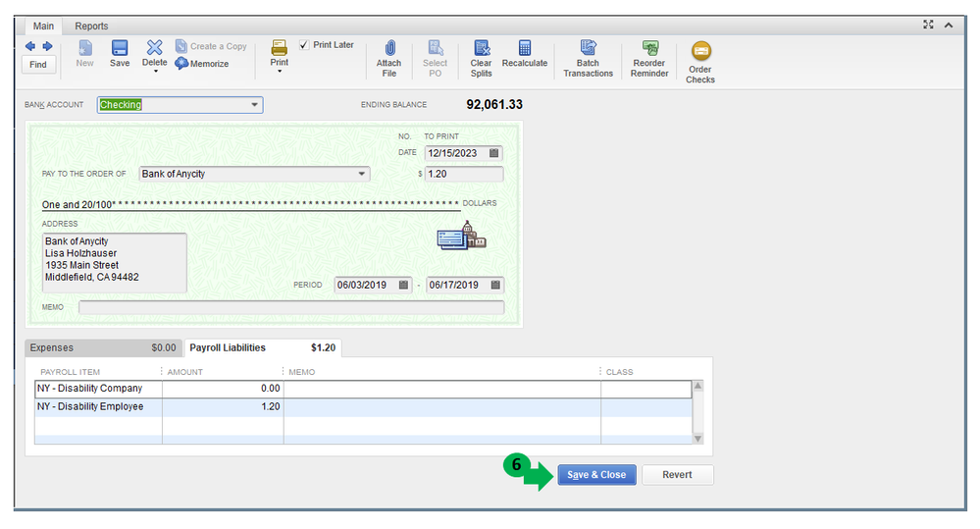Image resolution: width=980 pixels, height=529 pixels.
Task: Click Save & Close
Action: [596, 475]
